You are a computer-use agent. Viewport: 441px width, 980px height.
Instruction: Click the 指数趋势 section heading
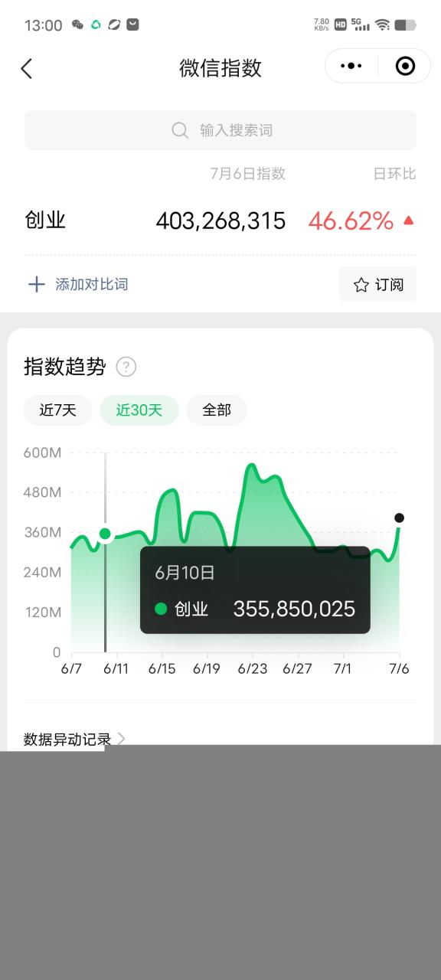click(64, 367)
